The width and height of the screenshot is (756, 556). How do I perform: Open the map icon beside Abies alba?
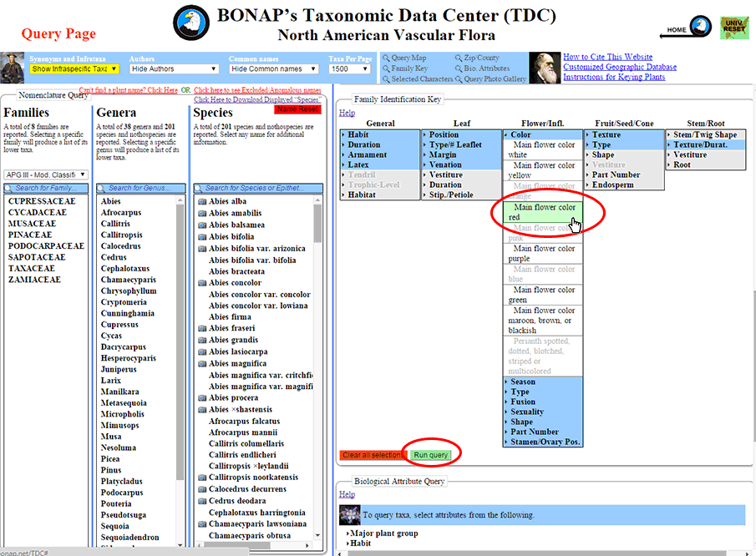202,201
